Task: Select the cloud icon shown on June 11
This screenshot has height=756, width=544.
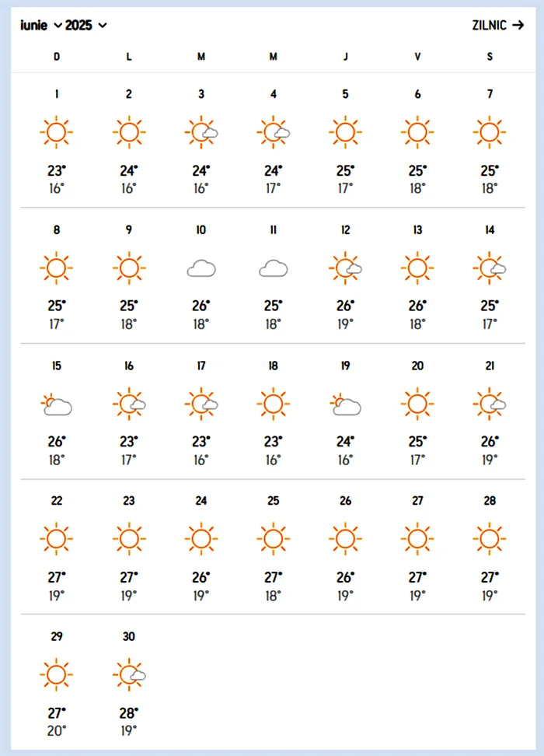Action: point(273,268)
